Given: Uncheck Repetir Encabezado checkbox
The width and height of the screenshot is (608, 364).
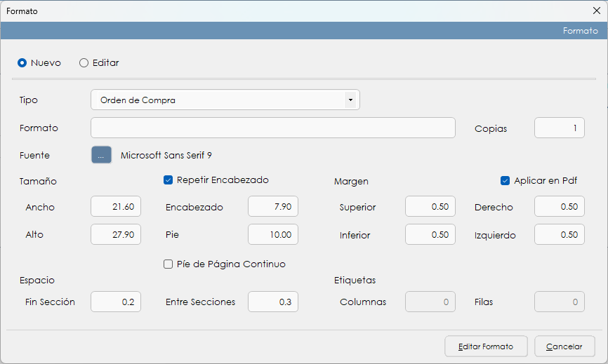Looking at the screenshot, I should point(168,180).
